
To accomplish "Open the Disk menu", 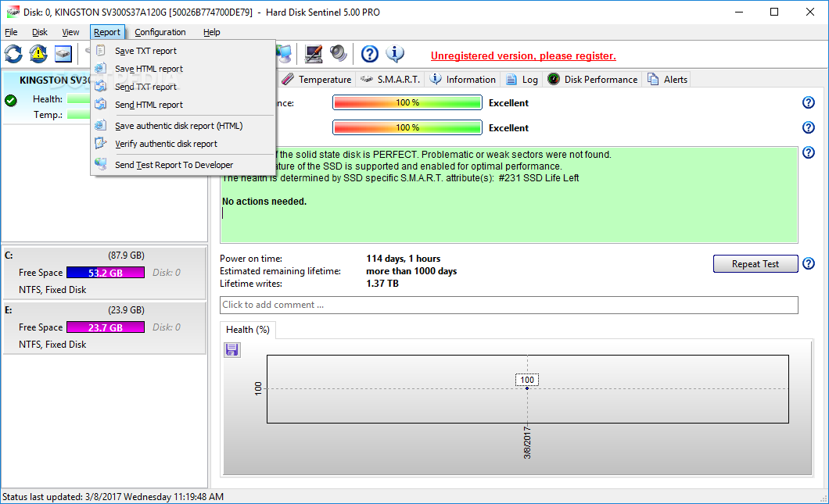I will [x=40, y=32].
